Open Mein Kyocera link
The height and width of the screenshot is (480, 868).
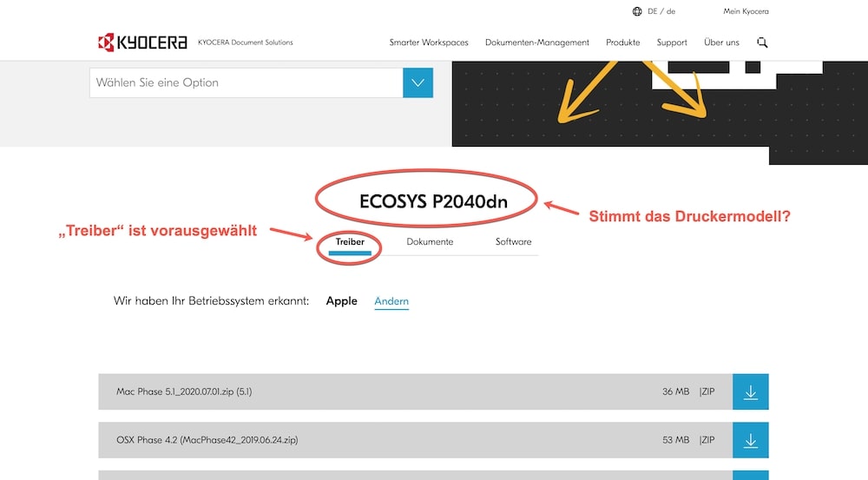pyautogui.click(x=746, y=11)
